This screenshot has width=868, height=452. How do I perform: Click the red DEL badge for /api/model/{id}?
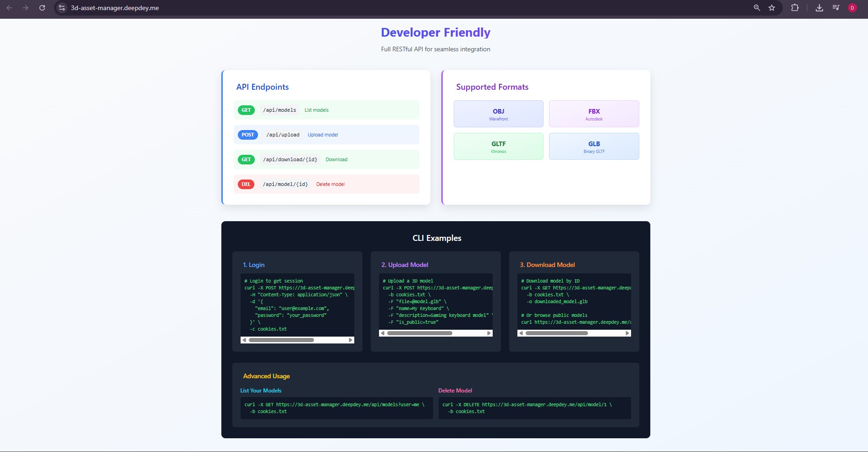(x=246, y=184)
